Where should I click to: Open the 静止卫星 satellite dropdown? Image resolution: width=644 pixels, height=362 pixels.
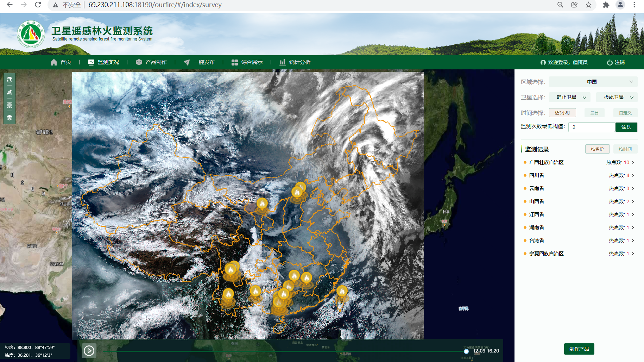coord(570,97)
